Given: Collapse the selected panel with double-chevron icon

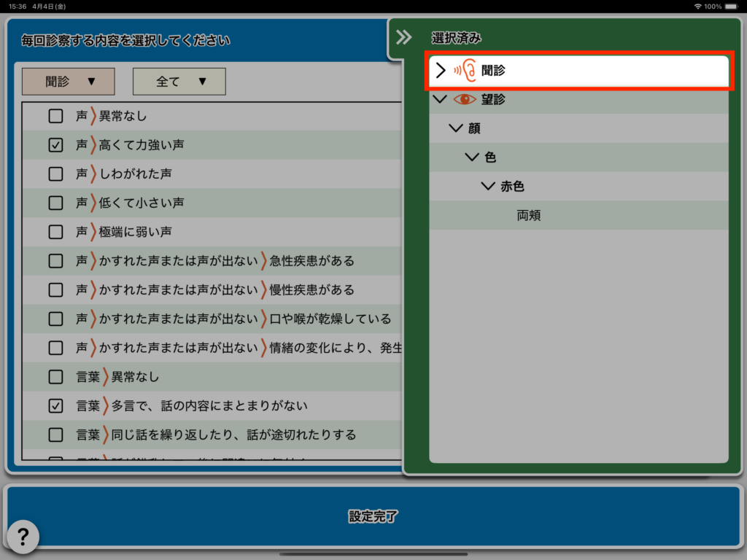Looking at the screenshot, I should pos(403,38).
